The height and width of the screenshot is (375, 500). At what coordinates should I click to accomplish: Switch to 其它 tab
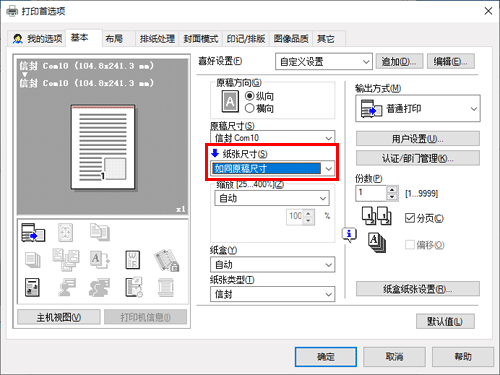coord(329,39)
